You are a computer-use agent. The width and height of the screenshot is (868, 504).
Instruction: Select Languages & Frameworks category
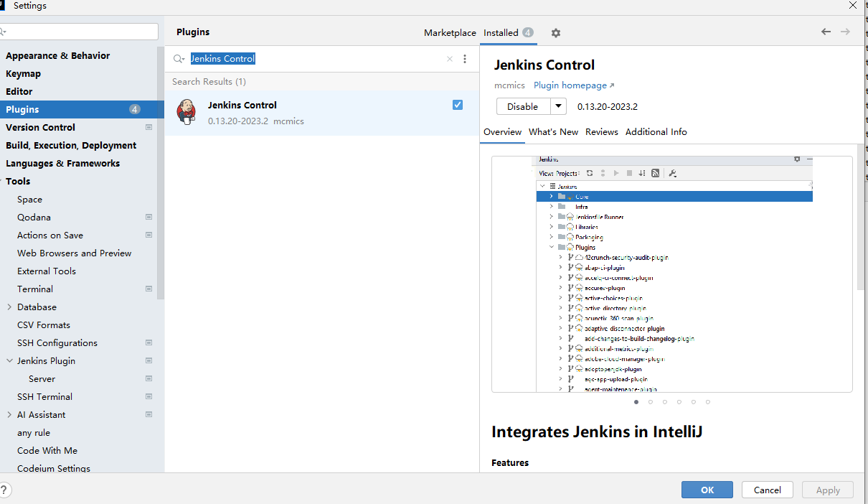coord(63,163)
